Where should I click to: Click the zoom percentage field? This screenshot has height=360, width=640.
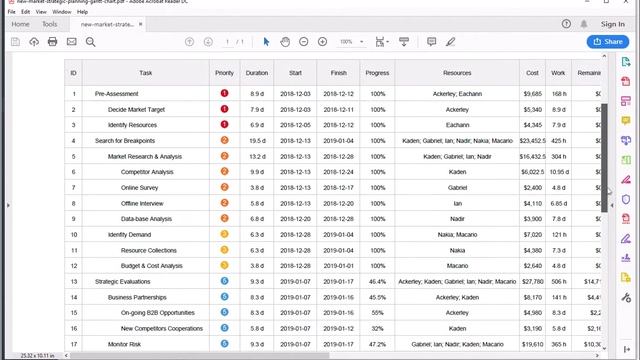pyautogui.click(x=346, y=42)
